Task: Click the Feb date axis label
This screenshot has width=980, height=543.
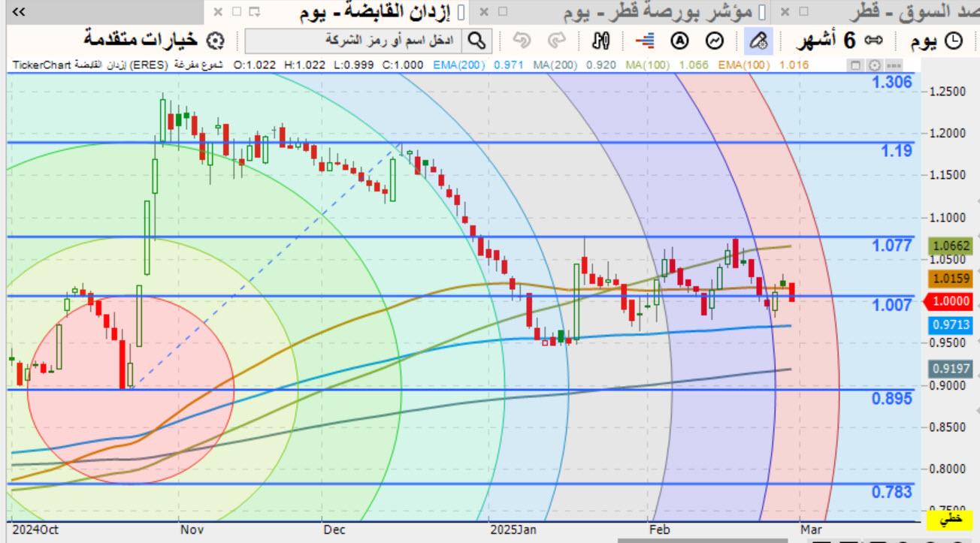Action: tap(659, 529)
